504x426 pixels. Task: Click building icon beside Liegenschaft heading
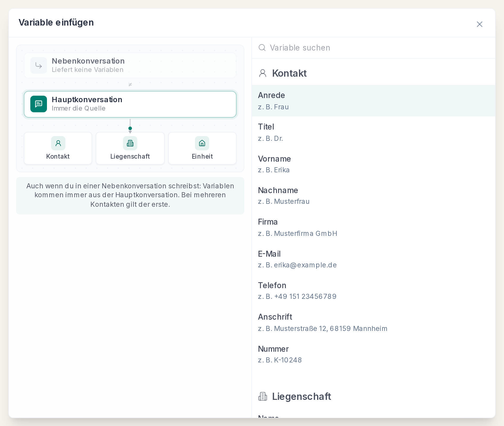click(x=263, y=397)
